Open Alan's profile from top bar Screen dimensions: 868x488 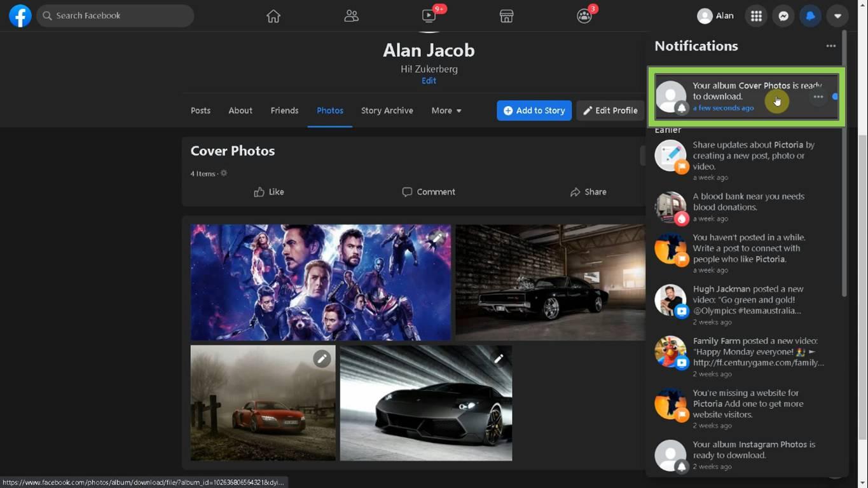coord(715,16)
